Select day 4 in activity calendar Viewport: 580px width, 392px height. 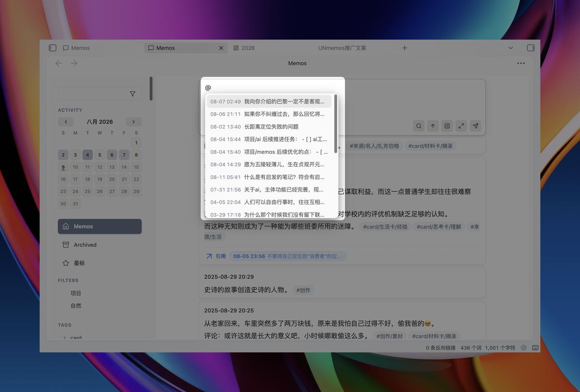click(87, 155)
